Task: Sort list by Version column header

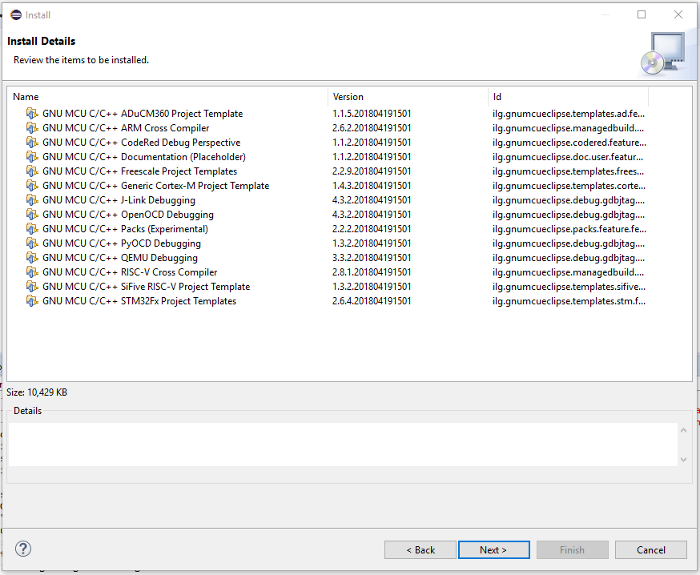Action: (x=408, y=96)
